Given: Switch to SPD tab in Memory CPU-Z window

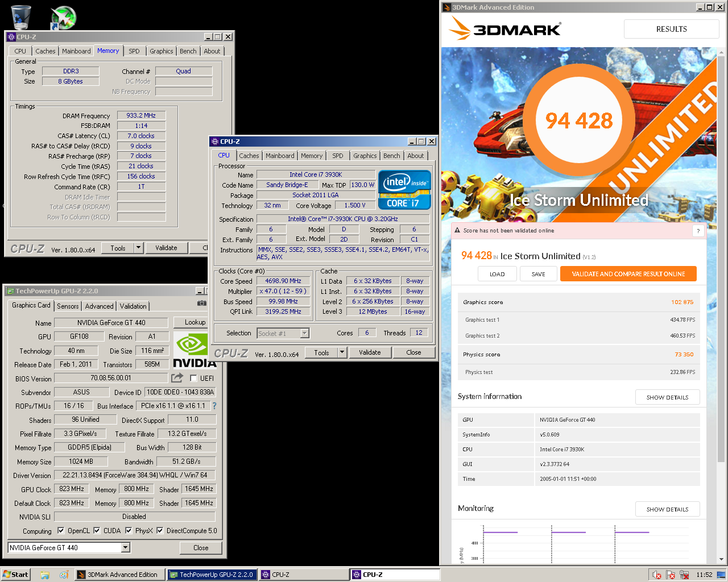Looking at the screenshot, I should click(134, 51).
